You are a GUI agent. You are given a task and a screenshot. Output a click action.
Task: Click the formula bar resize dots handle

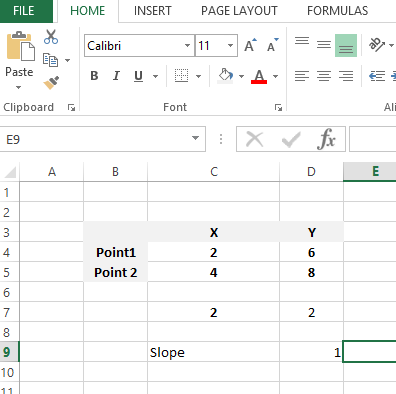click(x=221, y=139)
